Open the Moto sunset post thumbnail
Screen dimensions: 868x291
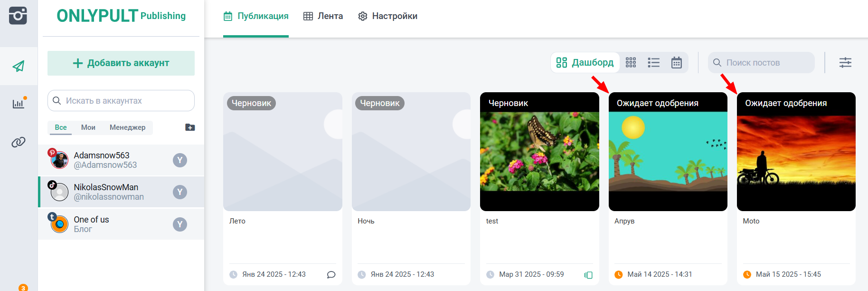point(796,157)
